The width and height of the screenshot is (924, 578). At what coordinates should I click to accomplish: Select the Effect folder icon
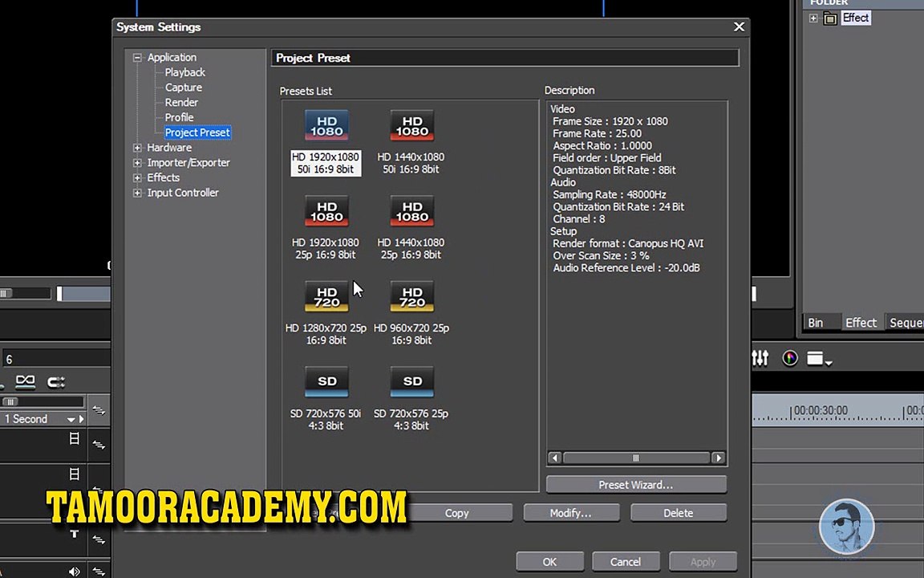[830, 18]
